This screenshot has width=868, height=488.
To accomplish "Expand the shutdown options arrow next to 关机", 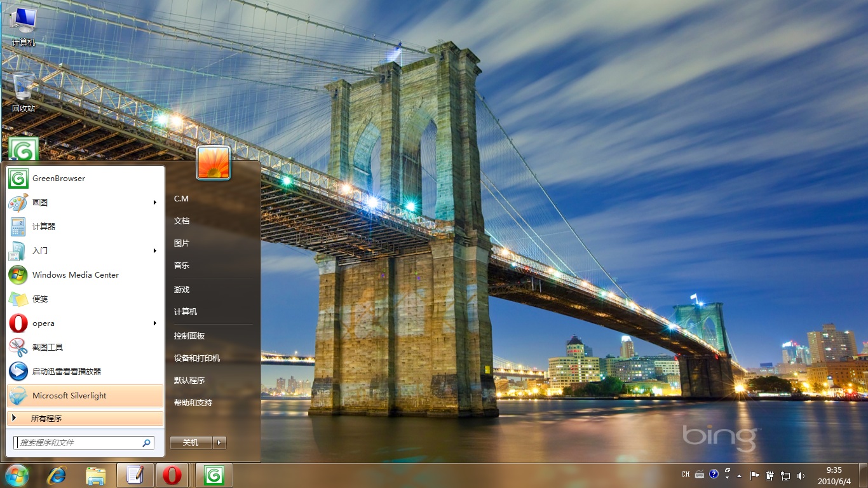I will [x=219, y=442].
